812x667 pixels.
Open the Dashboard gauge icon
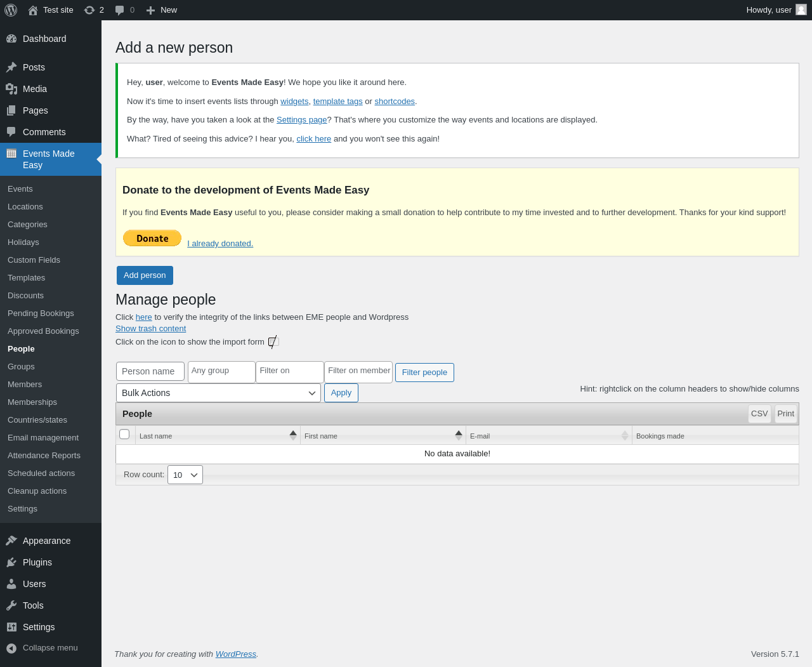[11, 39]
